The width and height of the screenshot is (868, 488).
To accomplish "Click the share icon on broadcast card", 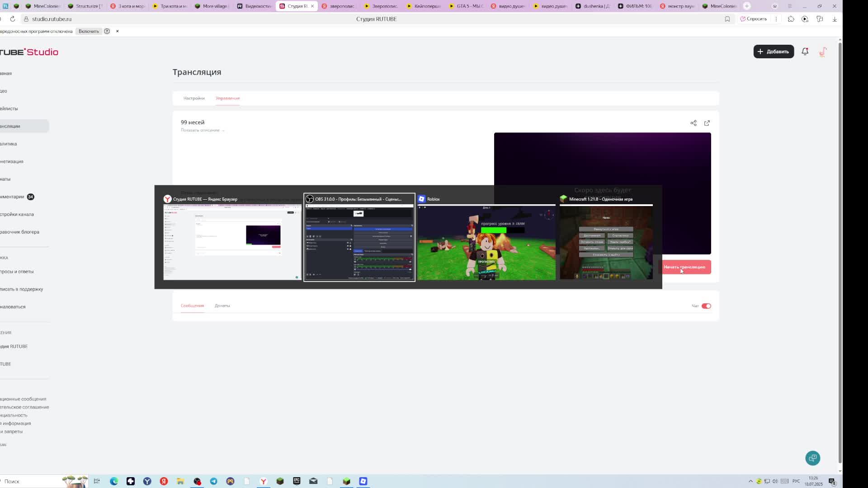I will click(693, 123).
